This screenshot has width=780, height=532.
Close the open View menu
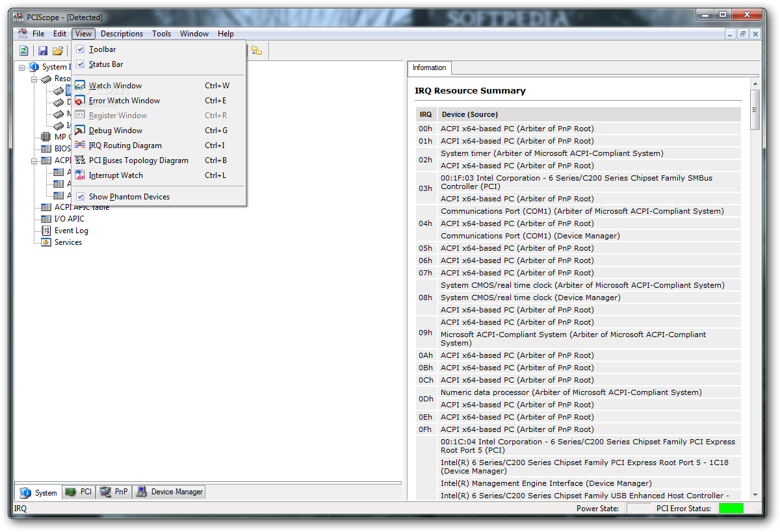point(83,34)
